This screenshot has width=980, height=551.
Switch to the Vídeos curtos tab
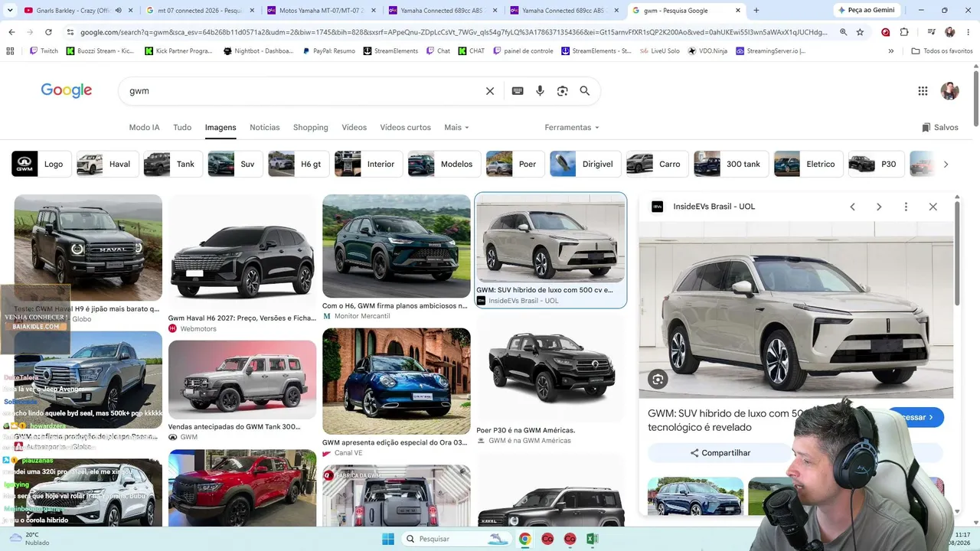tap(406, 127)
